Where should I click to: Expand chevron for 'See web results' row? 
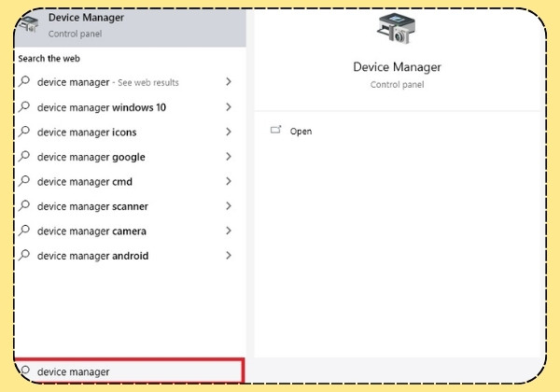[229, 82]
